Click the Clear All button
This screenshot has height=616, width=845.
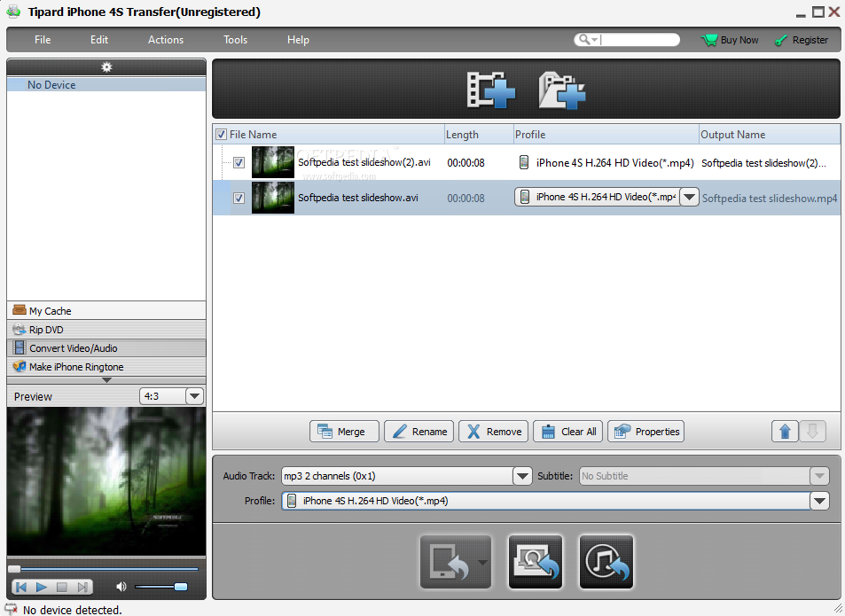tap(567, 432)
